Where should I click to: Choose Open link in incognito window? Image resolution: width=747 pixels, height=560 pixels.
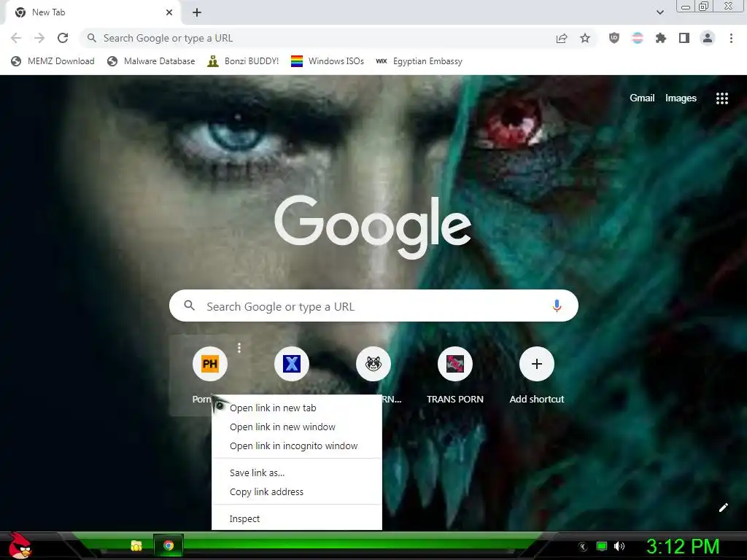(297, 446)
